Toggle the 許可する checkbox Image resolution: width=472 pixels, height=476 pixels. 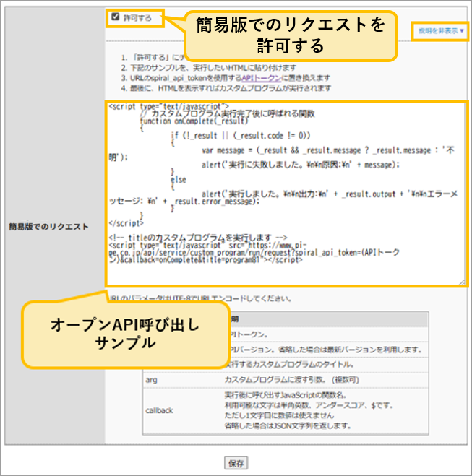click(116, 18)
